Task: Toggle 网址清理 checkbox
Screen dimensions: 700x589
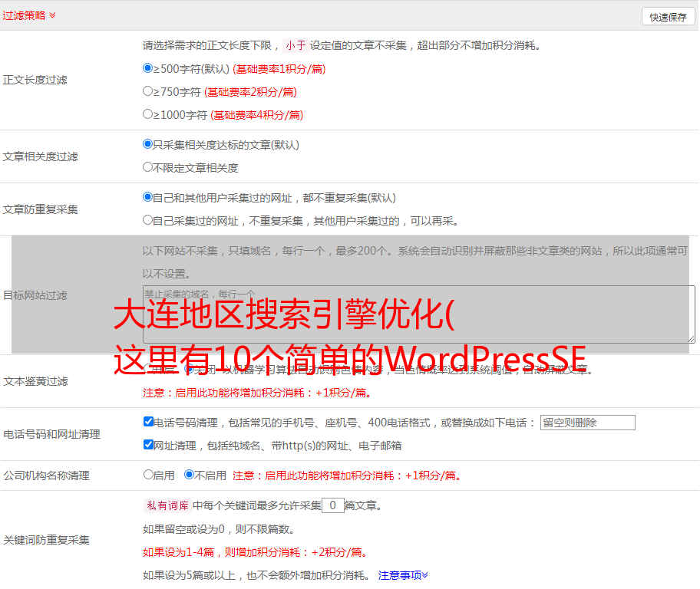Action: coord(148,444)
